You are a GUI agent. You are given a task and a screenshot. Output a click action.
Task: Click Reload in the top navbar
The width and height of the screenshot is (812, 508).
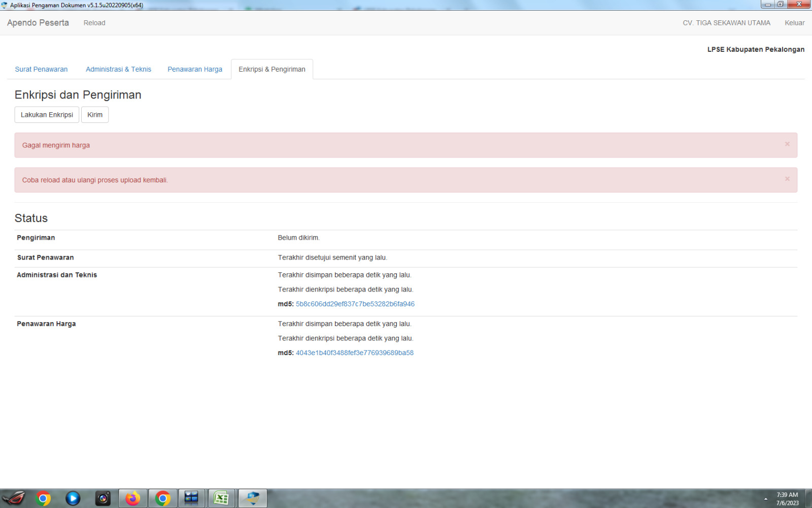94,23
